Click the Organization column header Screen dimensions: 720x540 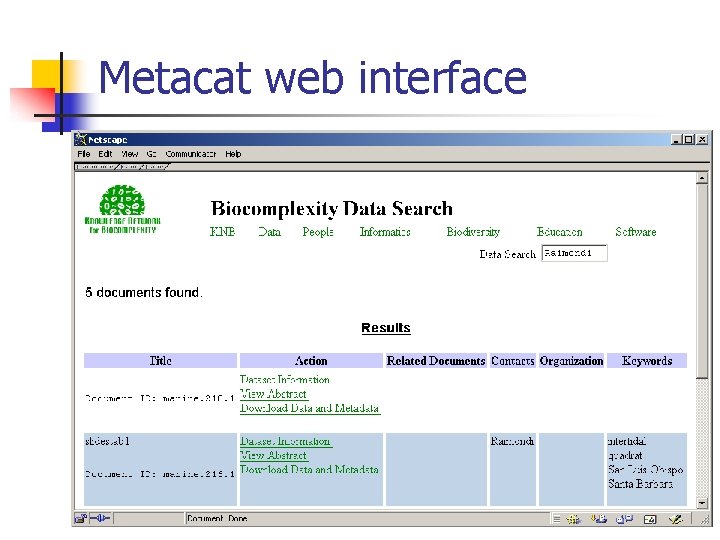[571, 361]
